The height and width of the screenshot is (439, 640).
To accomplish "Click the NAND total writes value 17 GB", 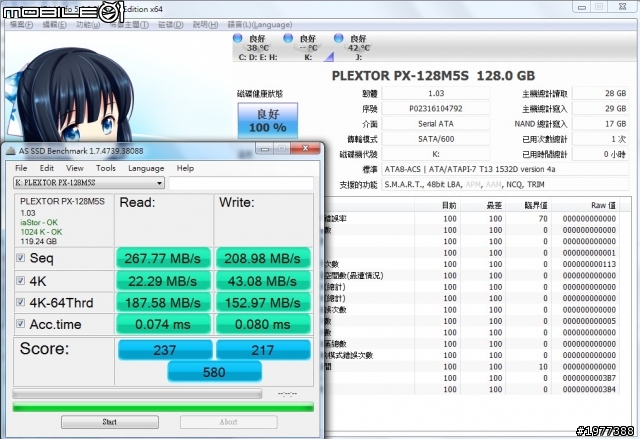I will [600, 124].
